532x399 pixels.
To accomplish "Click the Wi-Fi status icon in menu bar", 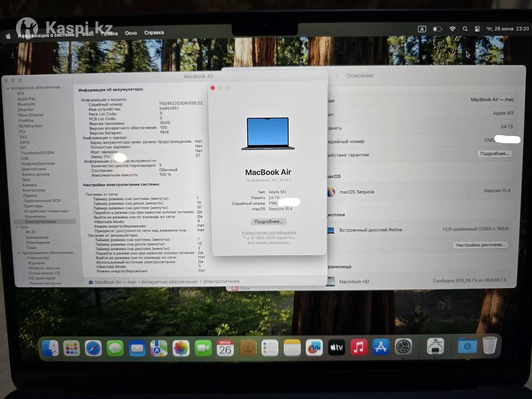I will (x=452, y=29).
